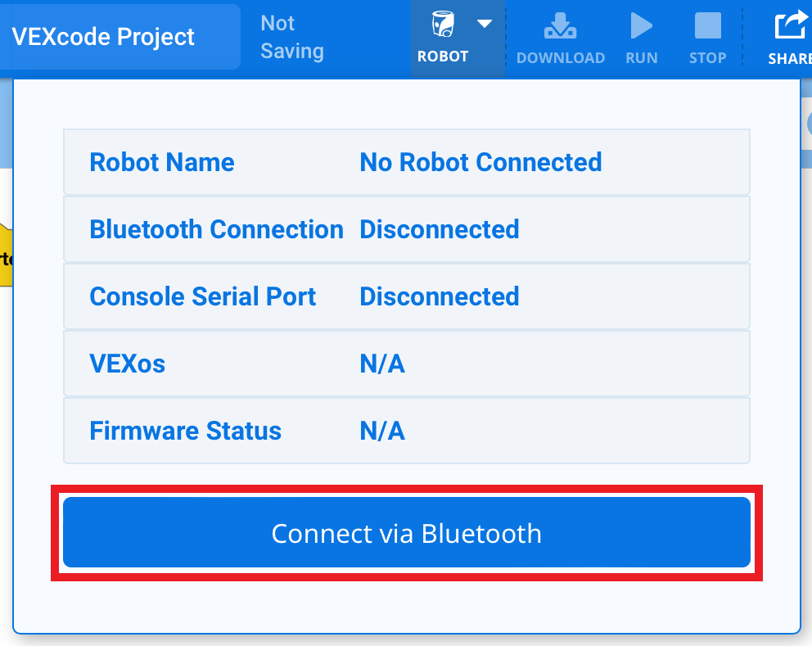Screen dimensions: 812x646
Task: Open the Share icon
Action: point(791,27)
